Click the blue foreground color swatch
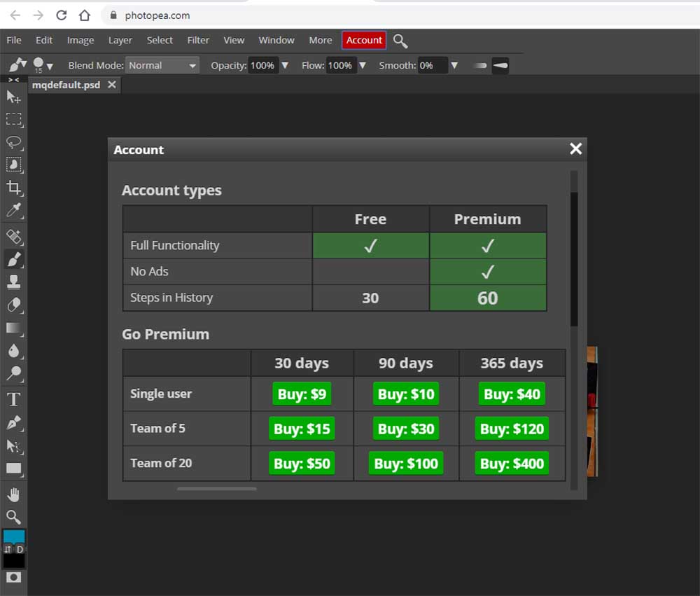The image size is (700, 596). pyautogui.click(x=13, y=536)
